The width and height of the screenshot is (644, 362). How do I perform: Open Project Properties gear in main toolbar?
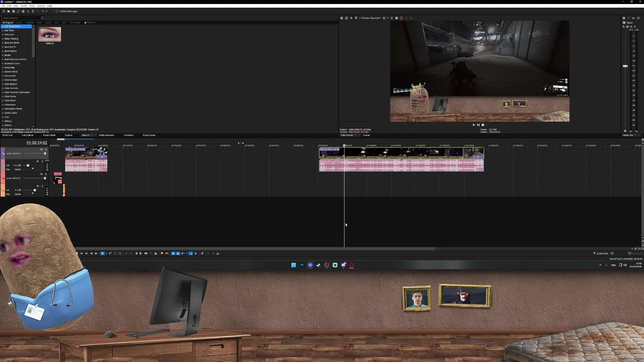tap(23, 11)
